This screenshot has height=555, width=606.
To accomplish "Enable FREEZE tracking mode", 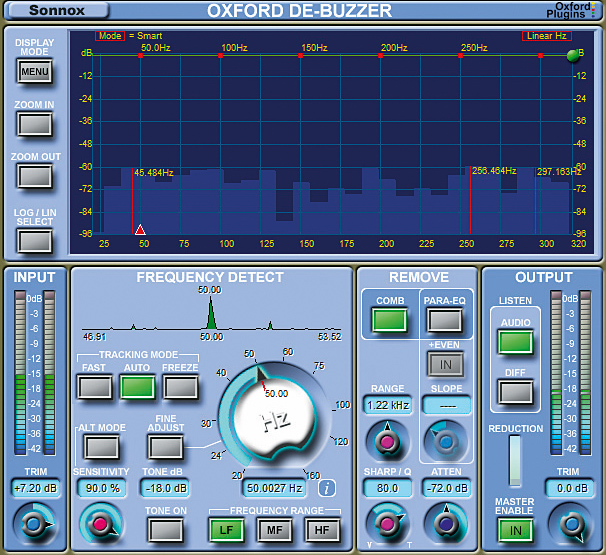I will (180, 387).
